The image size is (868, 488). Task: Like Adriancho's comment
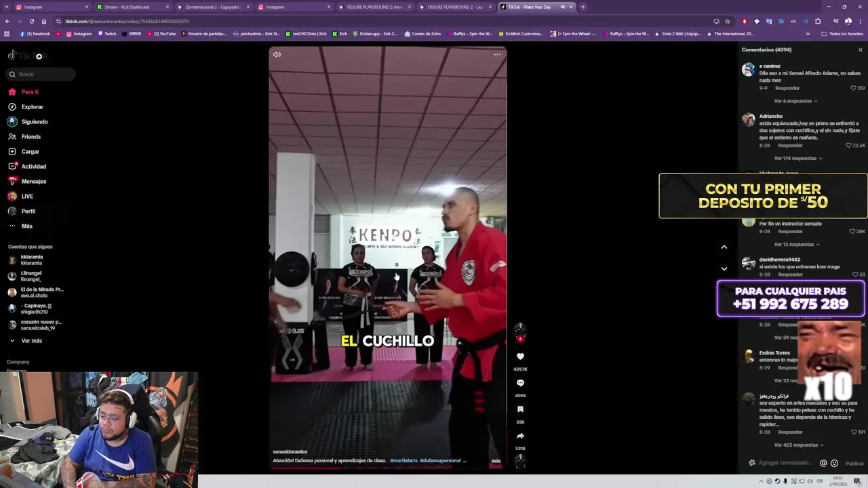pyautogui.click(x=849, y=146)
